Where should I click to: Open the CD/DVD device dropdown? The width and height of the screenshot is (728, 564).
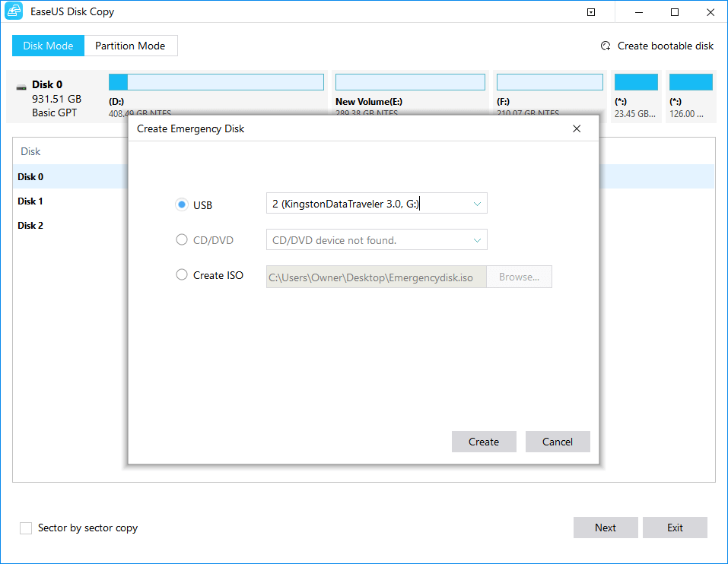(477, 240)
